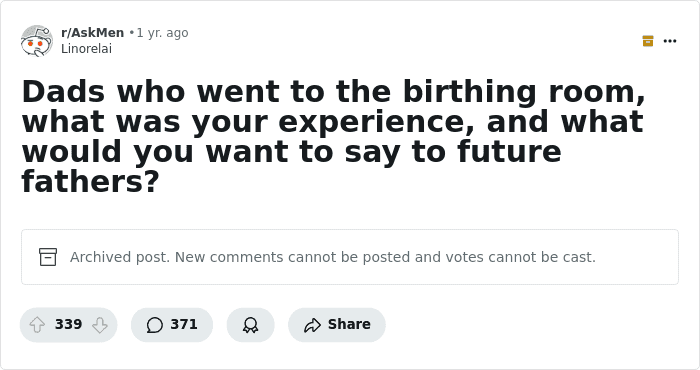Open the r/AskMen subreddit link

[x=92, y=33]
